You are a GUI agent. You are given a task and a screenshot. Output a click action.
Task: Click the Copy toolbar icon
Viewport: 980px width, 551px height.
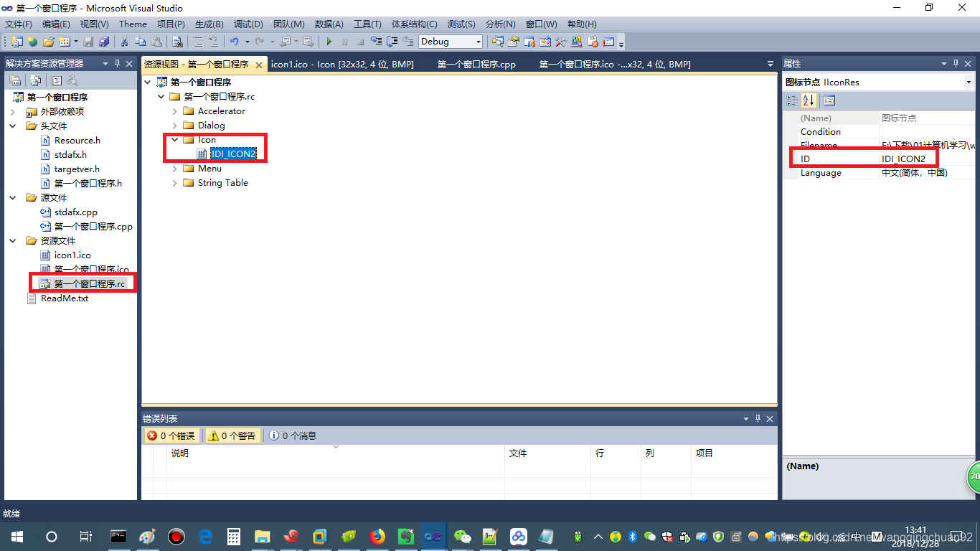pyautogui.click(x=140, y=42)
